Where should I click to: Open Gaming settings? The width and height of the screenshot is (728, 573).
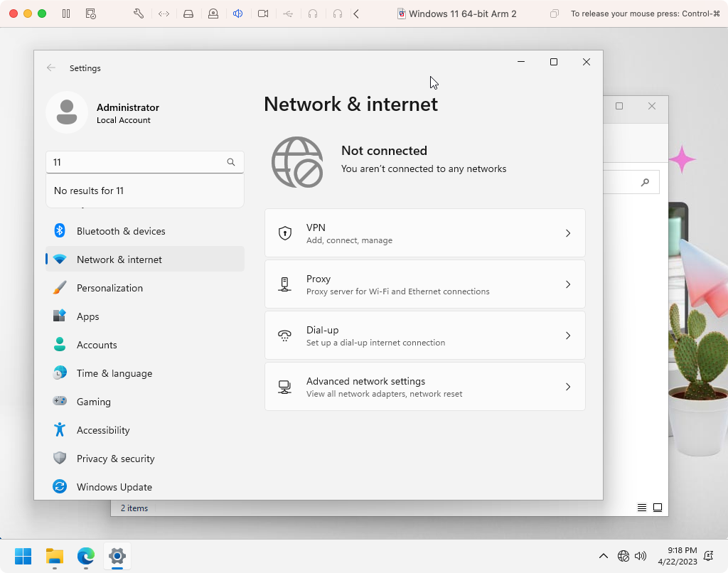point(145,401)
